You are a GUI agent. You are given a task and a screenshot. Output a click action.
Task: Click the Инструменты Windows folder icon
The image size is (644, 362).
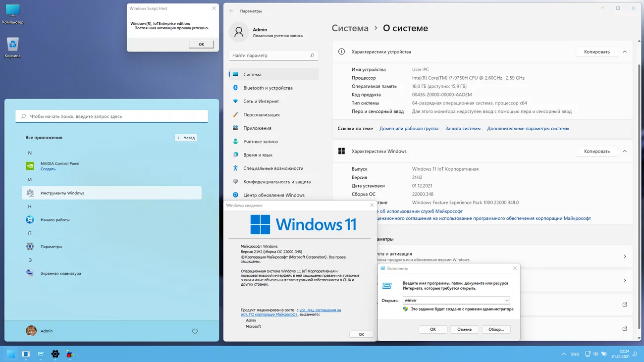click(x=30, y=193)
